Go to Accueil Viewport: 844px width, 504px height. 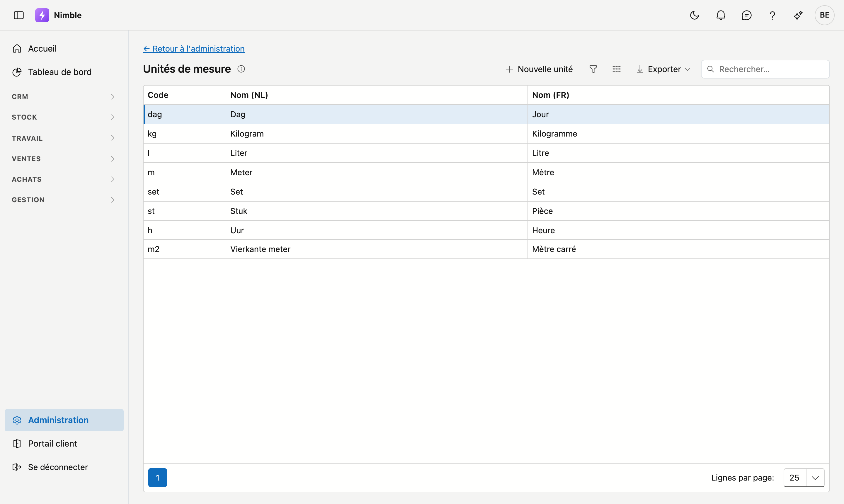pos(64,49)
